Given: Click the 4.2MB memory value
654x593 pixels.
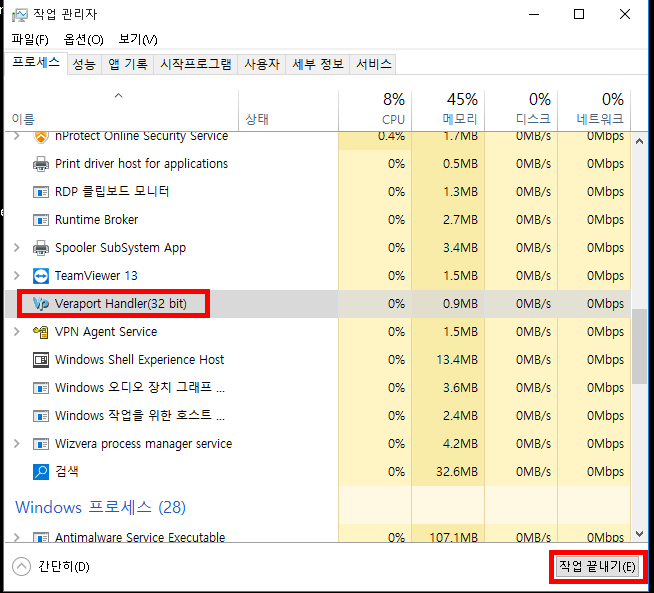Looking at the screenshot, I should tap(460, 444).
